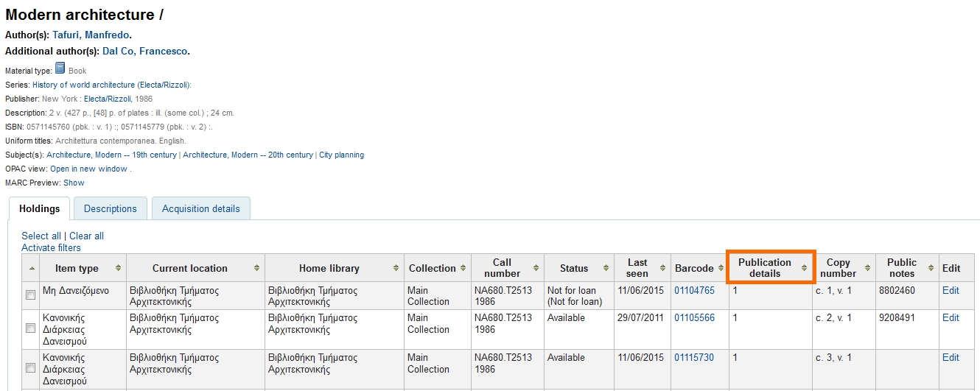The image size is (980, 391).
Task: Sort by Status column arrows
Action: tap(606, 269)
